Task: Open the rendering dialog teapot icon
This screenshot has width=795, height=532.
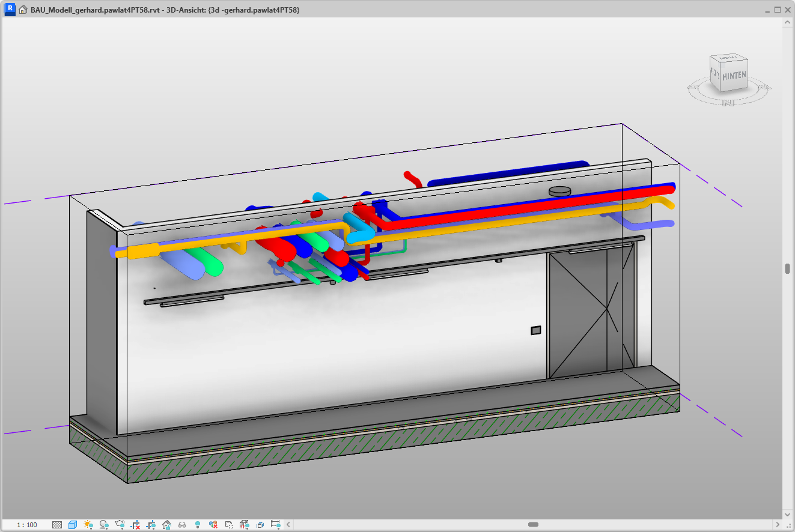Action: pyautogui.click(x=120, y=525)
